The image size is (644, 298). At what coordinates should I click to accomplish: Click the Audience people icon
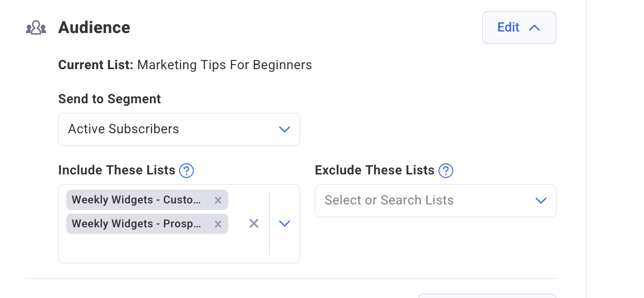click(36, 27)
